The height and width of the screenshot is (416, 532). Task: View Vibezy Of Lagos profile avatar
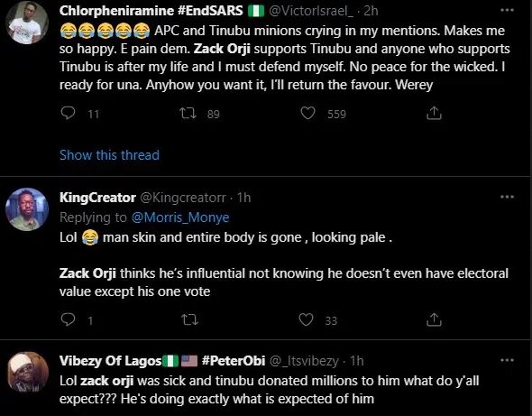28,372
